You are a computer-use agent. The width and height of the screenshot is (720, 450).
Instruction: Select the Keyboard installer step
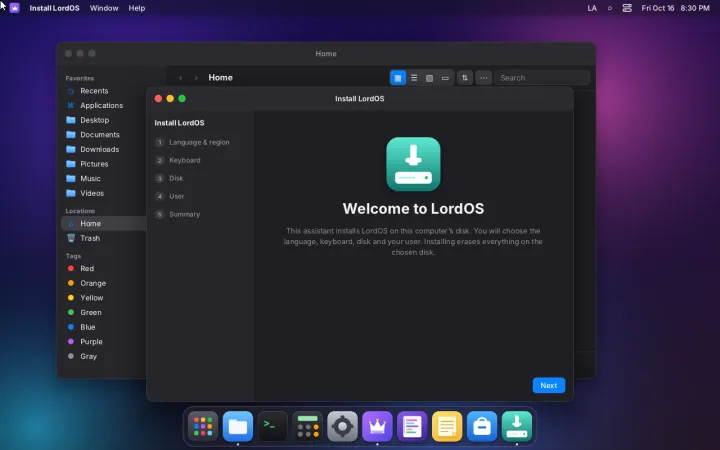point(178,160)
